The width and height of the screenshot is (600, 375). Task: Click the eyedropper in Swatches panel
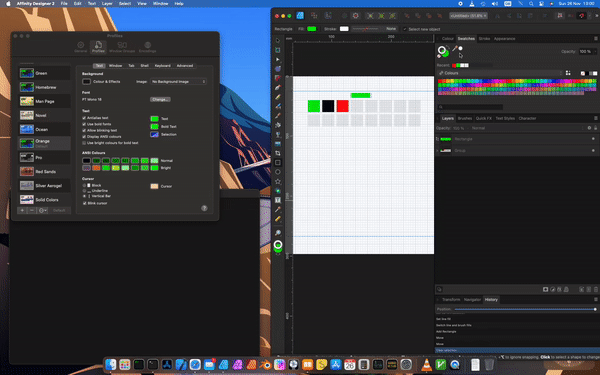click(x=455, y=48)
